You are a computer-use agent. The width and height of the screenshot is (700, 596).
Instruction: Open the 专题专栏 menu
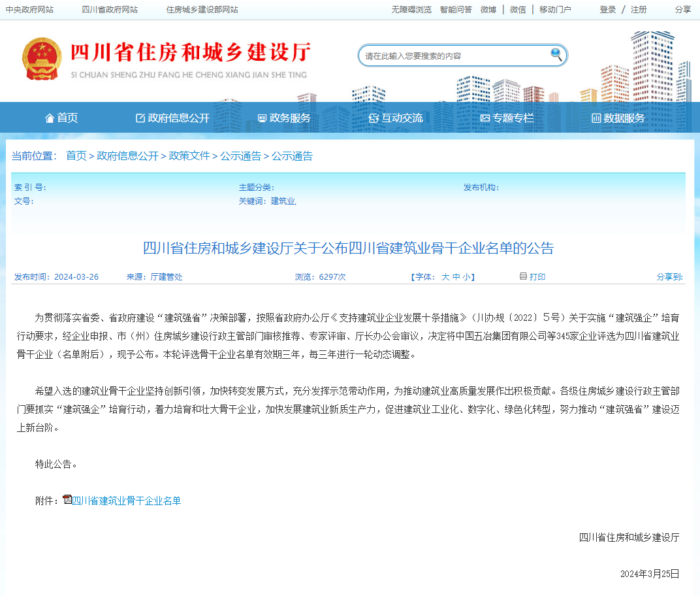coord(509,118)
